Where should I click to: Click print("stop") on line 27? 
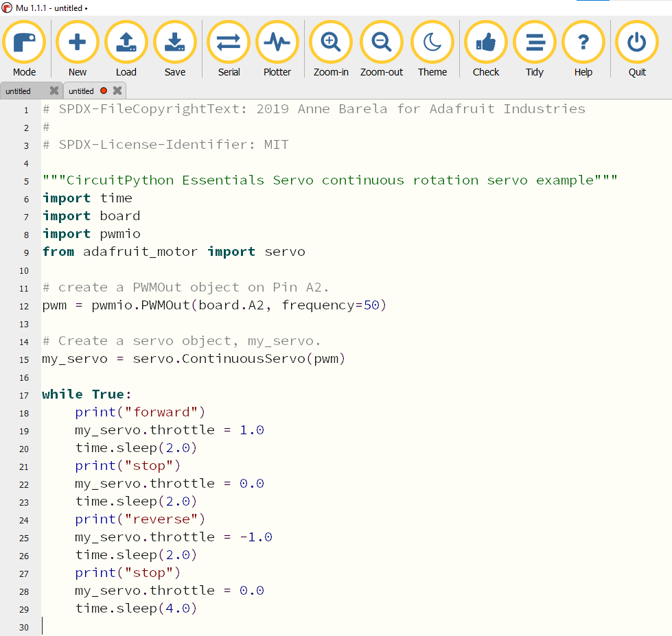(128, 573)
